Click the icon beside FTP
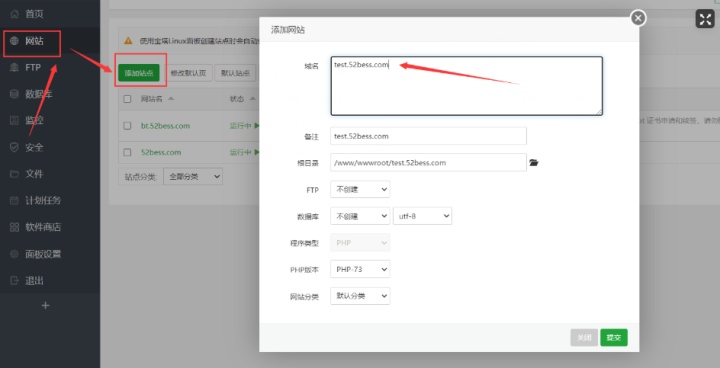This screenshot has height=368, width=720. pos(15,68)
